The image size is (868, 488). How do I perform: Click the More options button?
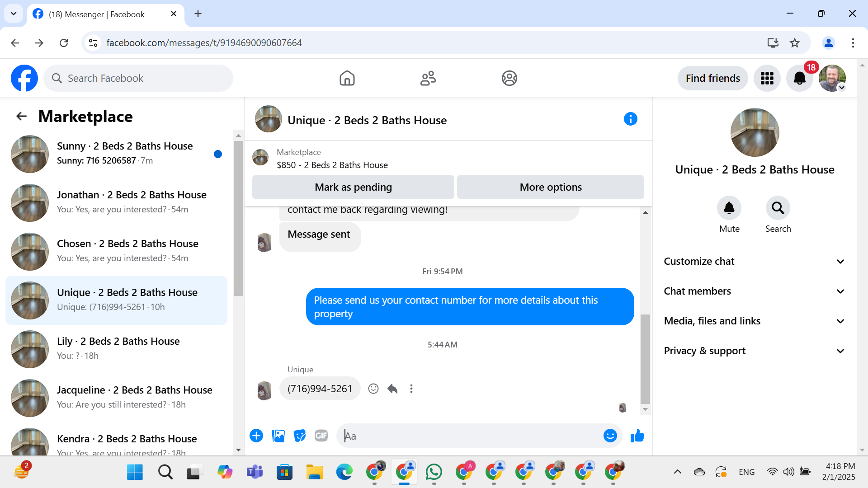tap(550, 187)
